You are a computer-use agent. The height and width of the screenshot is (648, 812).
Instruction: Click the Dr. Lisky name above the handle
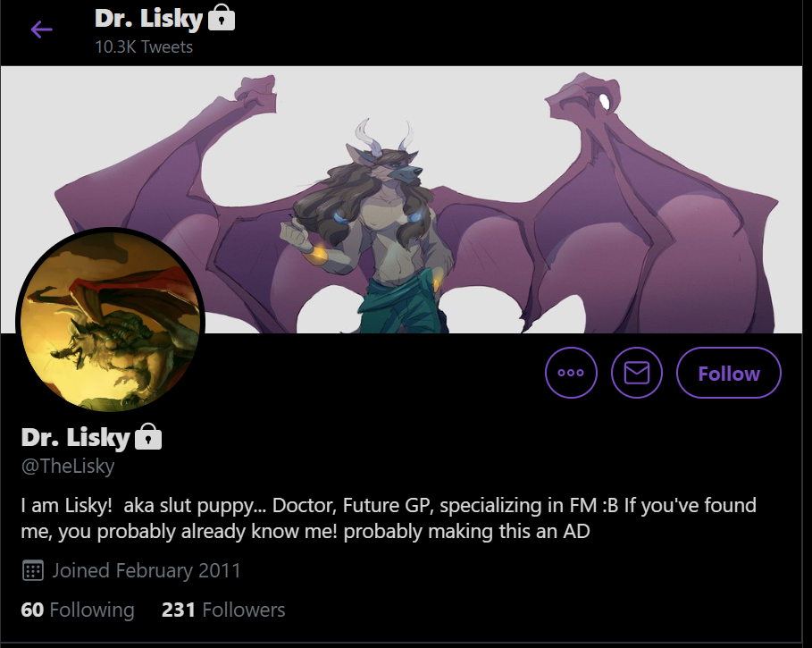tap(76, 437)
